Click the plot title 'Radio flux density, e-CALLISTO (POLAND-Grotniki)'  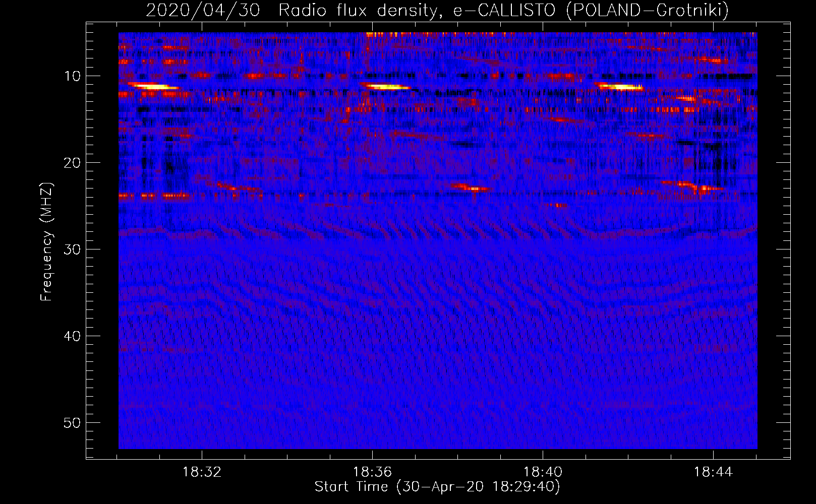pyautogui.click(x=503, y=10)
